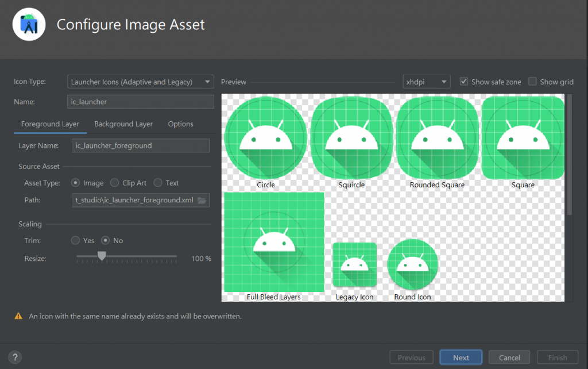Open help with the question mark button

click(15, 358)
